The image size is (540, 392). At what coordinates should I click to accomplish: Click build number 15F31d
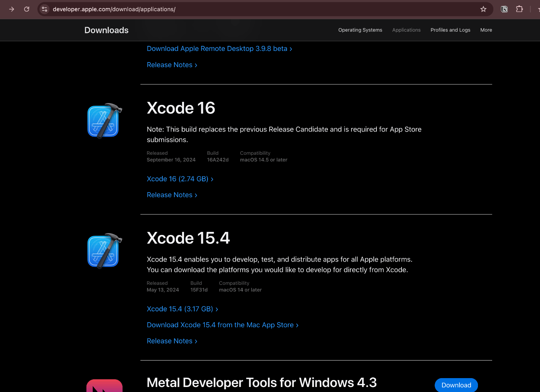199,290
